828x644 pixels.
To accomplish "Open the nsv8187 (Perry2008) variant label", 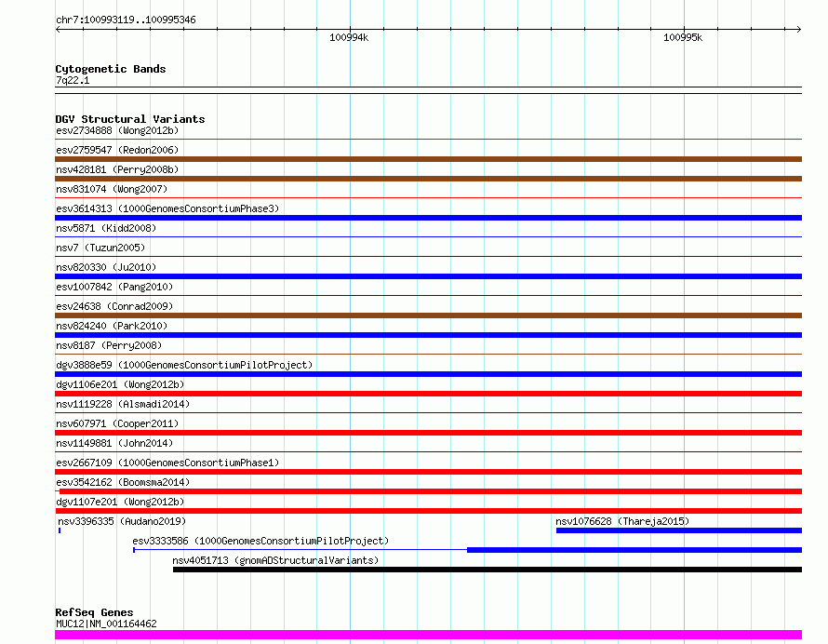I will (x=109, y=345).
